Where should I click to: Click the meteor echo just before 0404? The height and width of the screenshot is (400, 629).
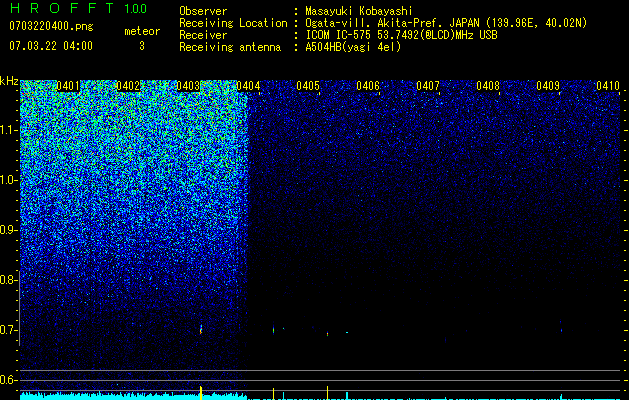pyautogui.click(x=201, y=330)
